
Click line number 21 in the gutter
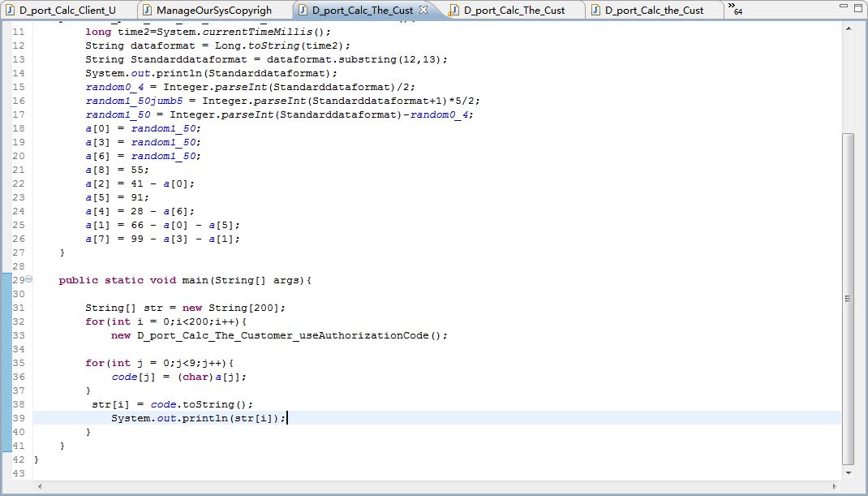(x=19, y=170)
